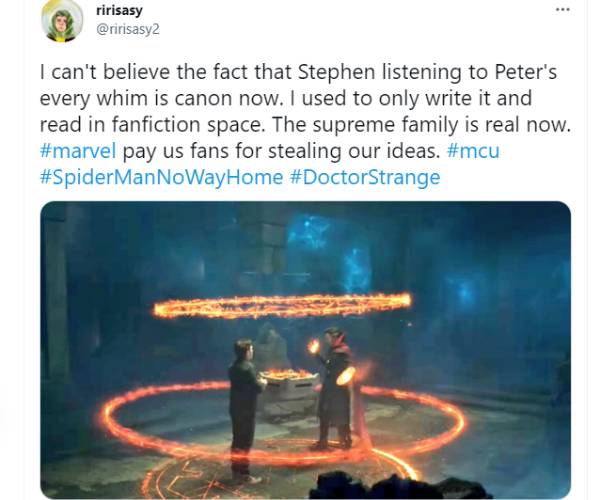The image size is (600, 500).
Task: Open the attached movie still image
Action: 305,350
